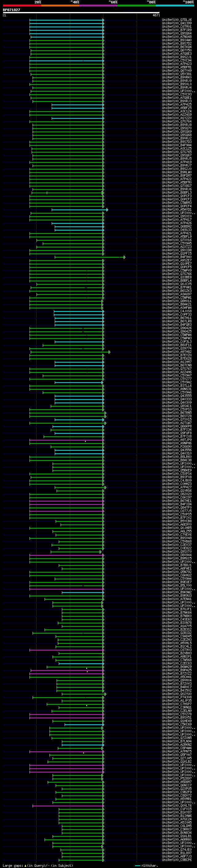Select the query name BP071827

tap(11, 10)
